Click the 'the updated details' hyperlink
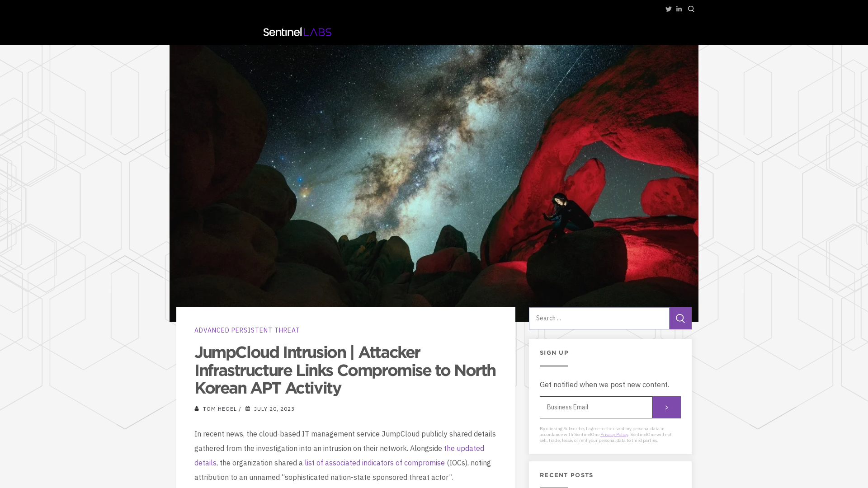The height and width of the screenshot is (488, 868). click(339, 455)
